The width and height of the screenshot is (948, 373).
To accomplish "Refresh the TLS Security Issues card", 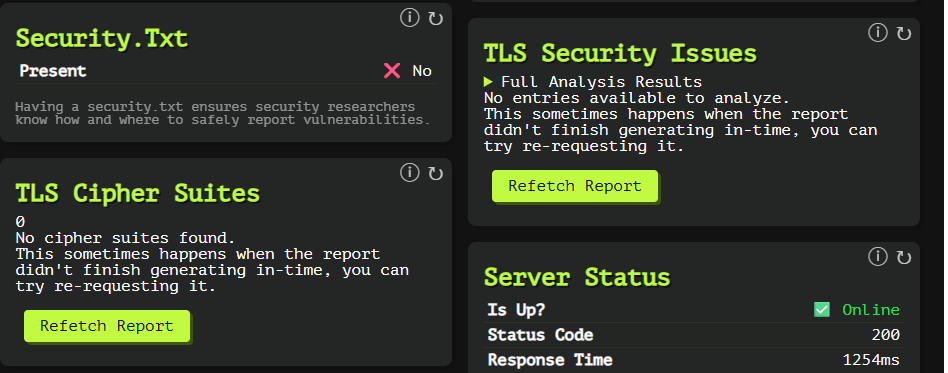I will point(904,34).
